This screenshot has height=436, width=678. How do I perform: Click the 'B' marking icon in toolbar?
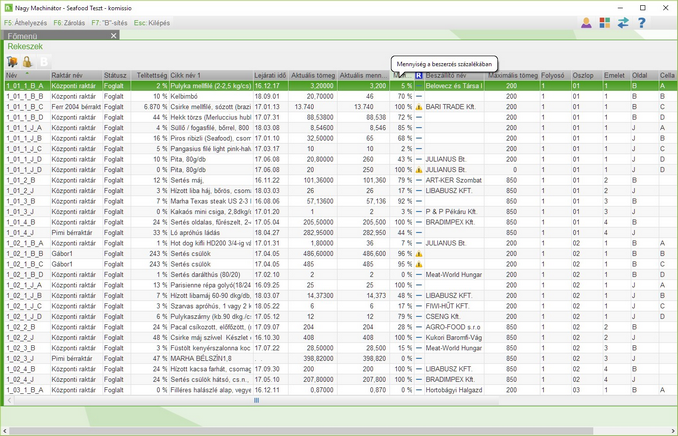click(x=43, y=62)
